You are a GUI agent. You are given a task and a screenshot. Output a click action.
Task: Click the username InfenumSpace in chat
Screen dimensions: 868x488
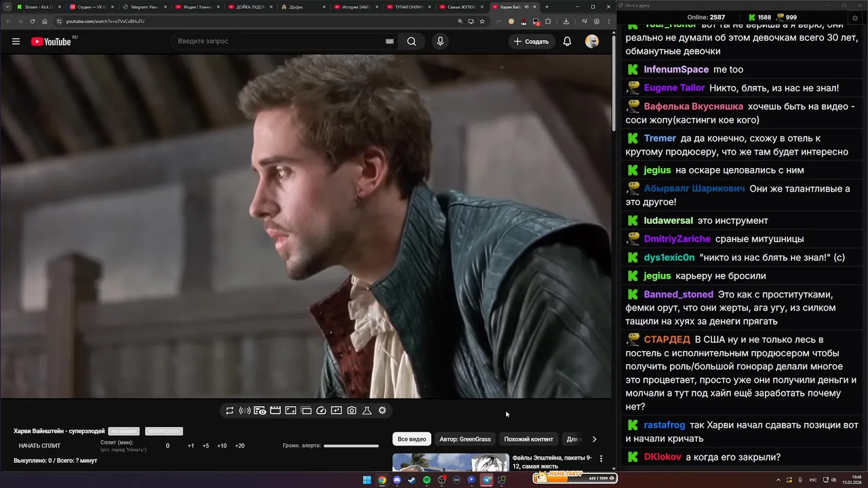(676, 70)
